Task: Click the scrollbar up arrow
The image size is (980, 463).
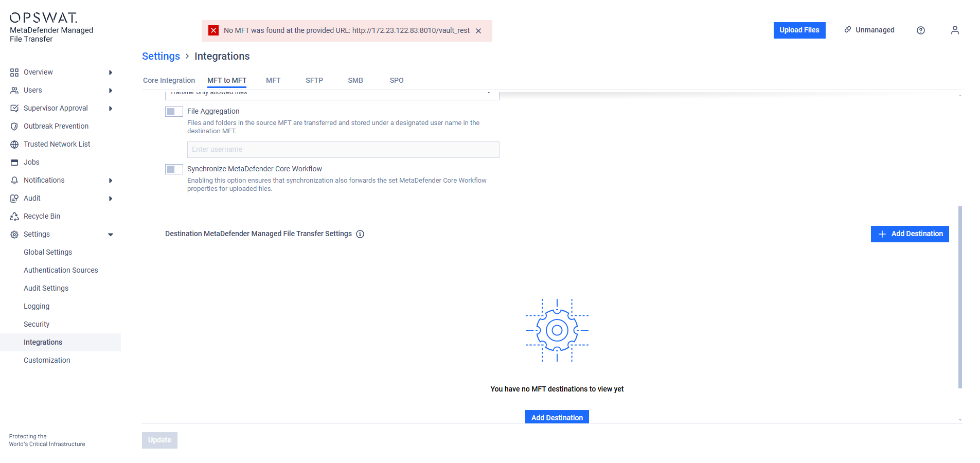Action: point(960,96)
